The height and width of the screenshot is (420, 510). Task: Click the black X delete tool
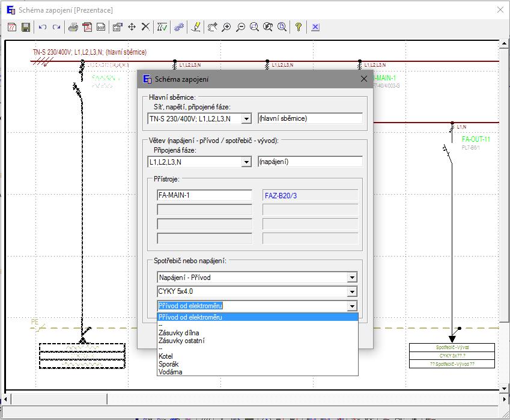[145, 27]
